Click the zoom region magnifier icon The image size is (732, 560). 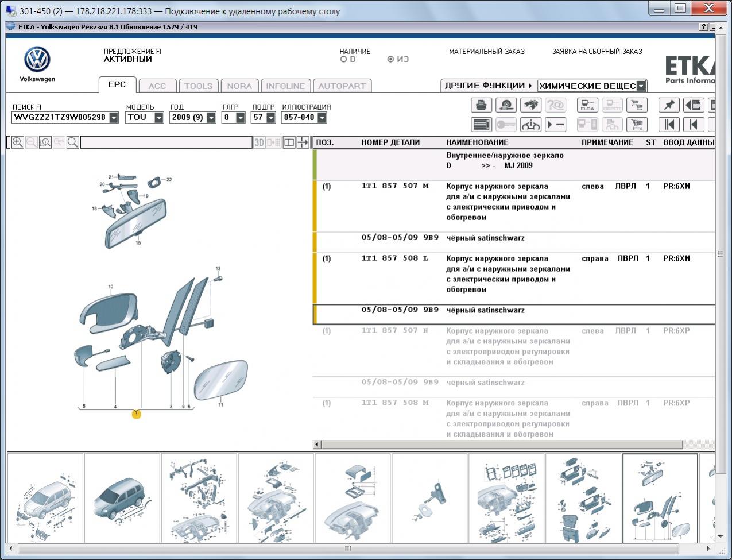45,142
